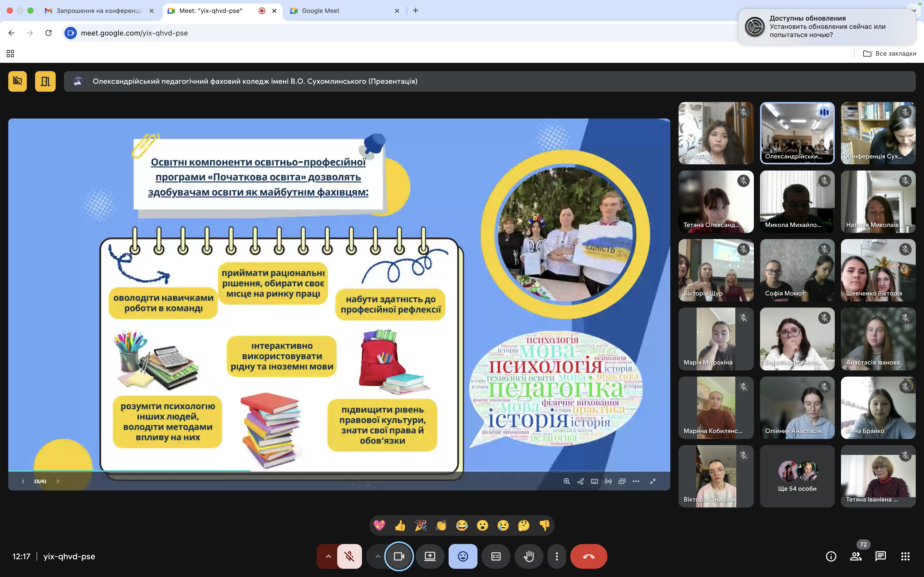Expand audio settings arrow beside microphone
The height and width of the screenshot is (577, 924).
click(x=328, y=556)
